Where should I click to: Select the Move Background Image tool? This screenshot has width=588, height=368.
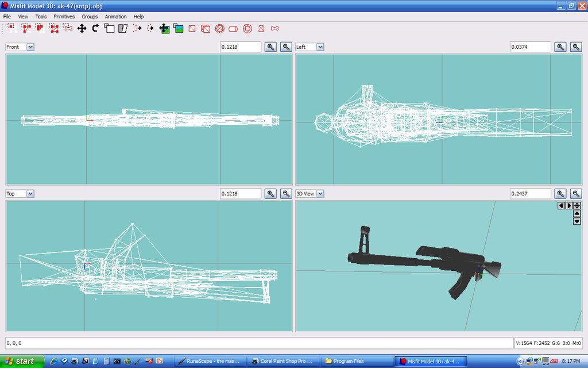tap(164, 28)
